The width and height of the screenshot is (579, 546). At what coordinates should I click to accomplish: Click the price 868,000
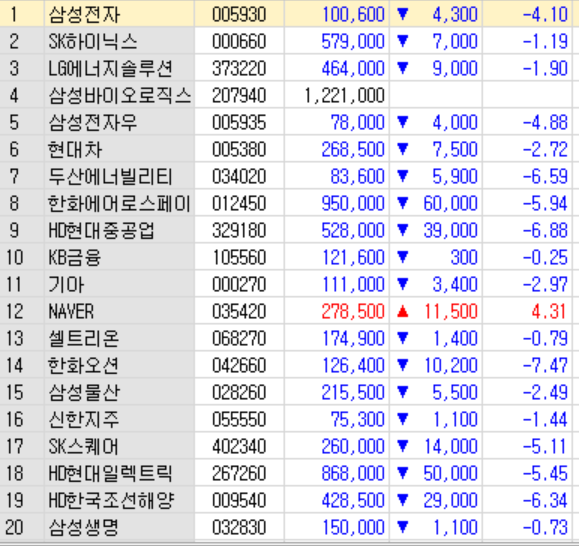(353, 473)
